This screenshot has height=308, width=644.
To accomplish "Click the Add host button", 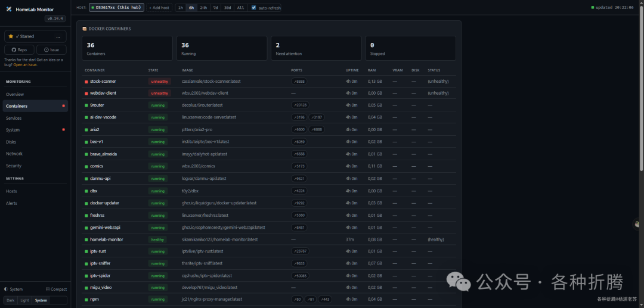I will (159, 7).
